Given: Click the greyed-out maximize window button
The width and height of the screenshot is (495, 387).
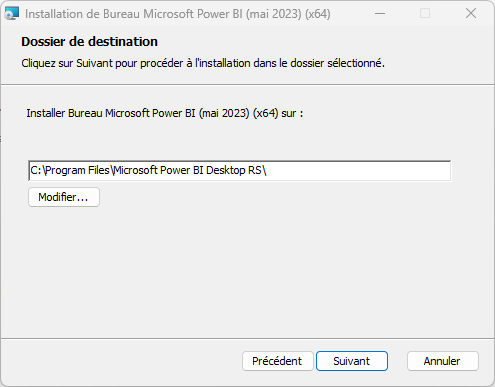Looking at the screenshot, I should pyautogui.click(x=425, y=14).
